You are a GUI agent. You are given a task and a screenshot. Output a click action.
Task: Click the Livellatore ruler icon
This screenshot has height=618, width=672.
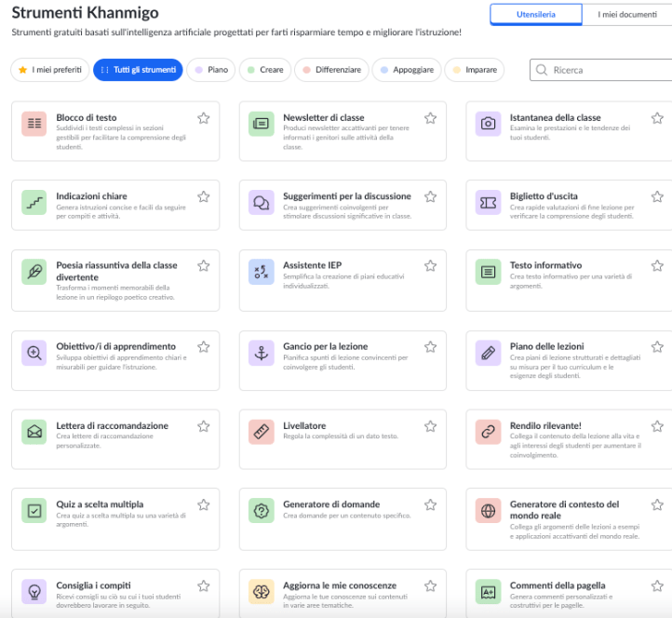[x=262, y=432]
